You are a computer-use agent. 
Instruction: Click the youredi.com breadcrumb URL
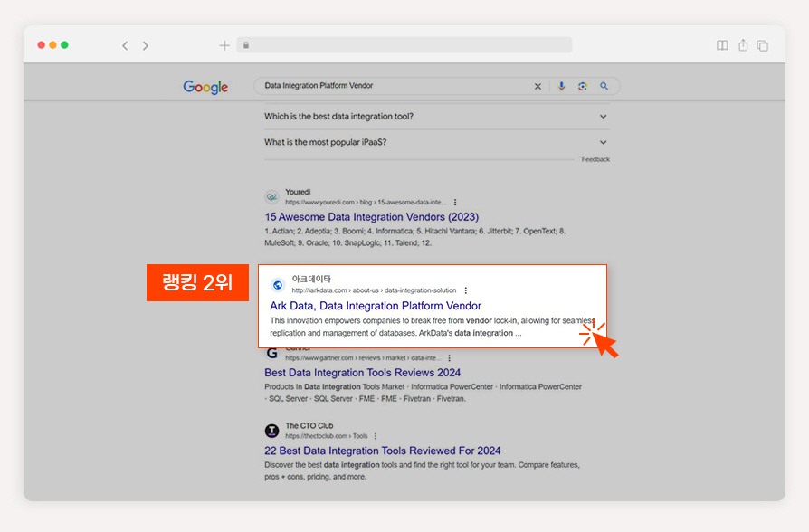tap(366, 203)
